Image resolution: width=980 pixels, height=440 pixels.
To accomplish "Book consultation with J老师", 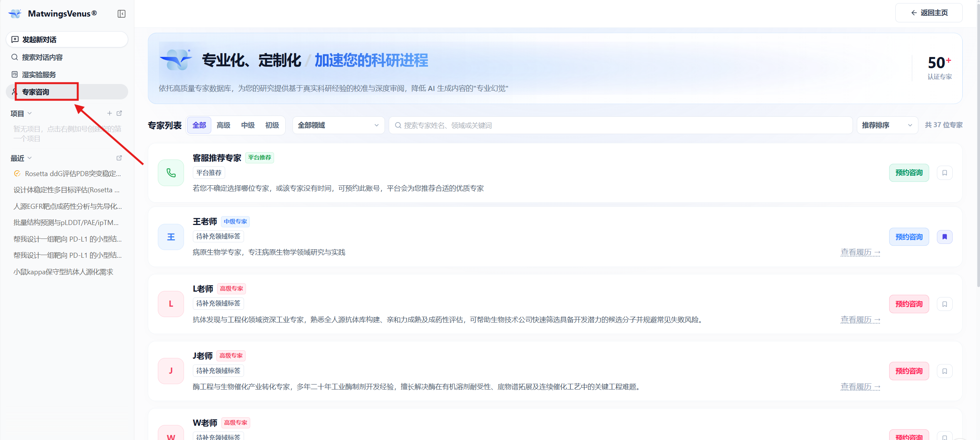I will point(909,371).
